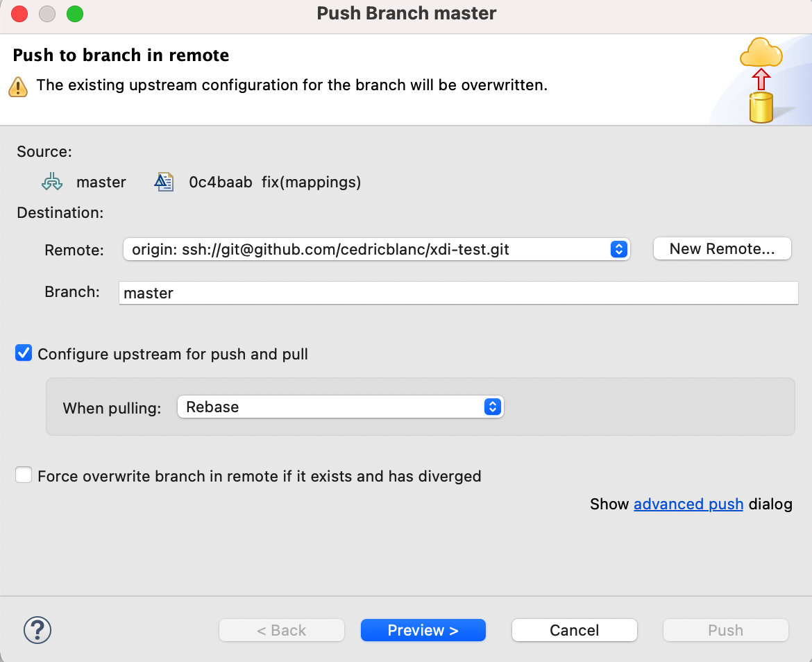Click the push-to-cloud graphic in the banner
Screen dimensions: 812x662
click(761, 78)
